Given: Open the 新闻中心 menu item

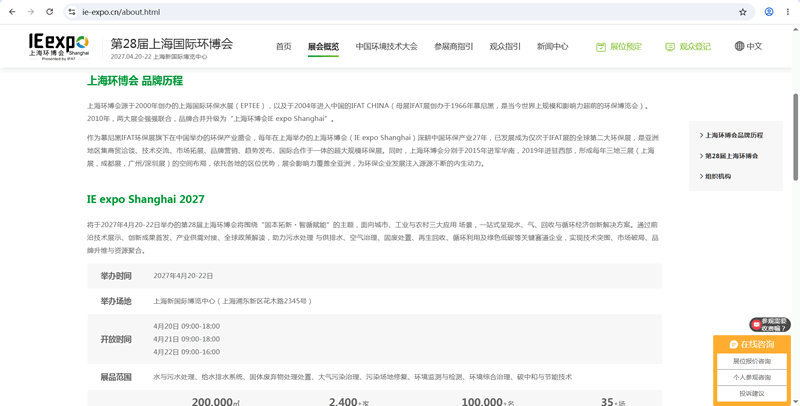Looking at the screenshot, I should coord(553,46).
